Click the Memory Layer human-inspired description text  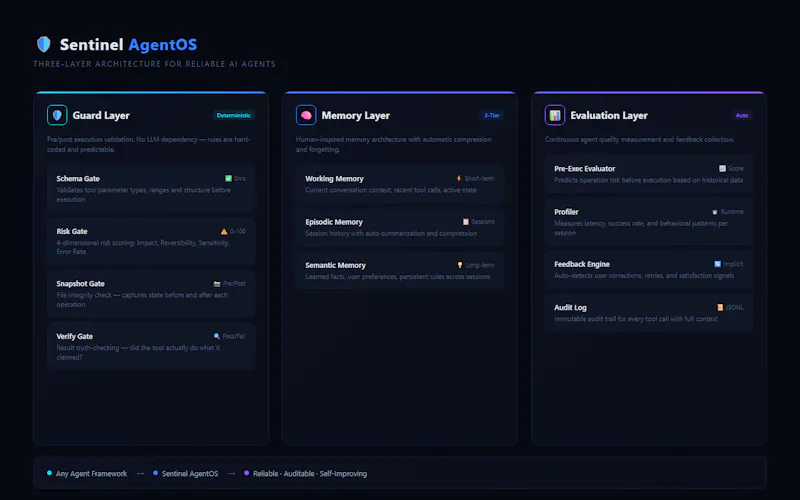click(393, 144)
